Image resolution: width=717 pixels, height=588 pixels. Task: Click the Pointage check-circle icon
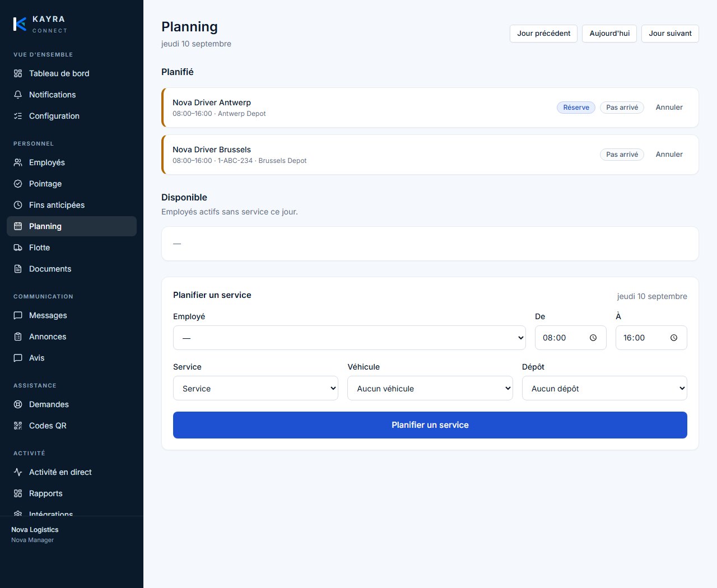(x=18, y=184)
